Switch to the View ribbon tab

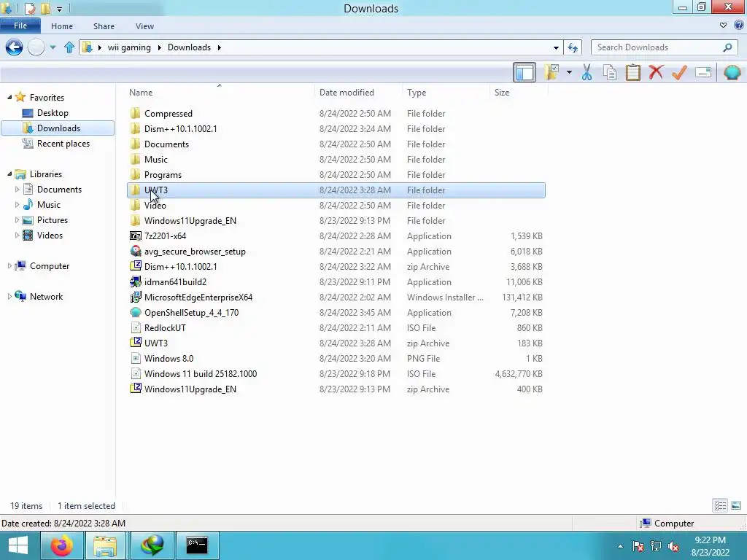click(144, 26)
